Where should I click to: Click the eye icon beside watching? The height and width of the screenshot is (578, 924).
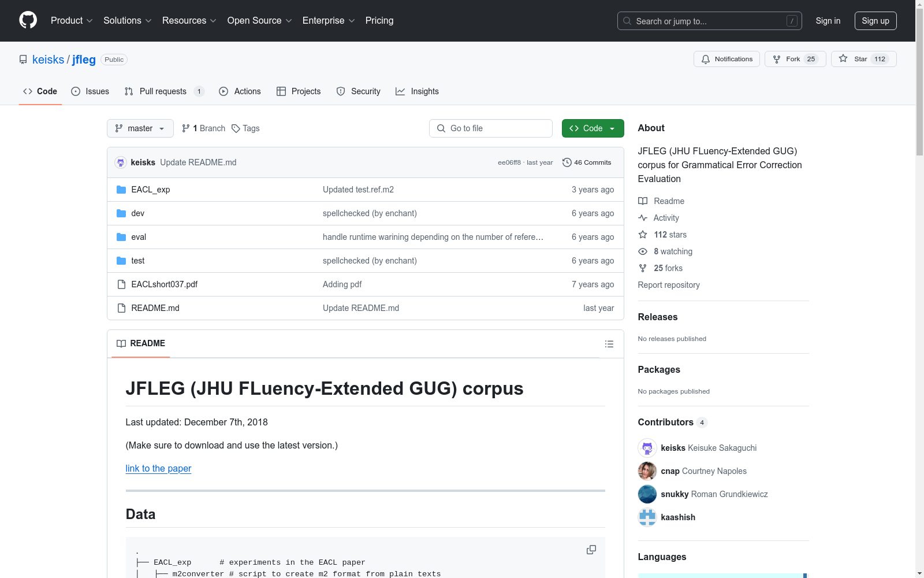coord(643,251)
